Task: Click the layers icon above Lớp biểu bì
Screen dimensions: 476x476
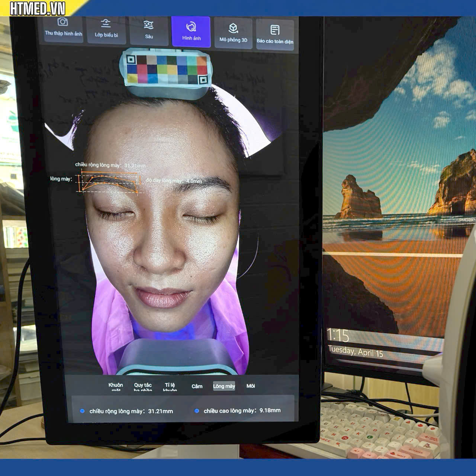Action: pos(106,23)
